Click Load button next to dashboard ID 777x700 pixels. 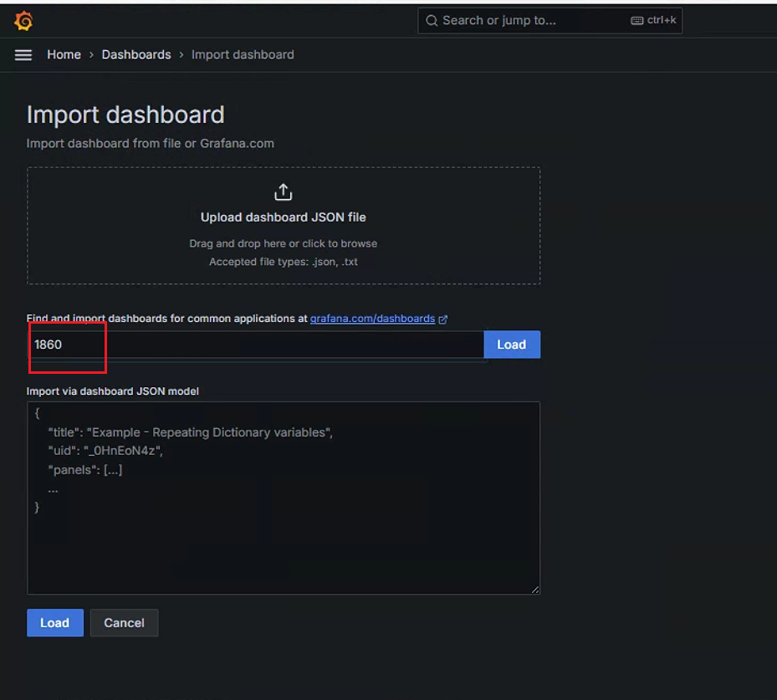(512, 345)
